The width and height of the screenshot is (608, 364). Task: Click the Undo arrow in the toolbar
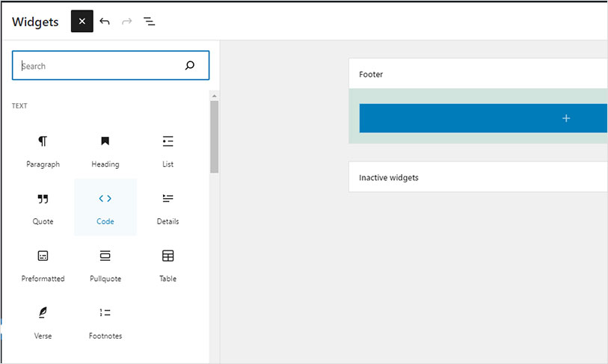click(x=104, y=22)
